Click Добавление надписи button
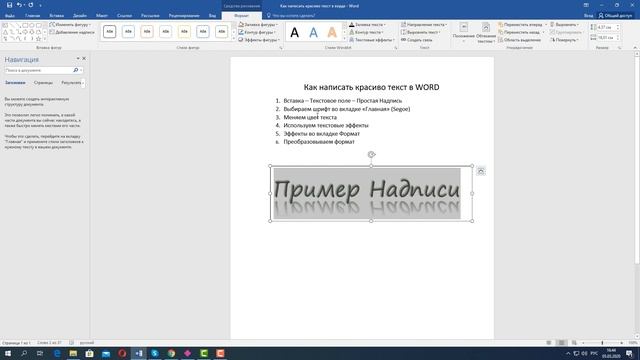Image resolution: width=640 pixels, height=360 pixels. 72,32
